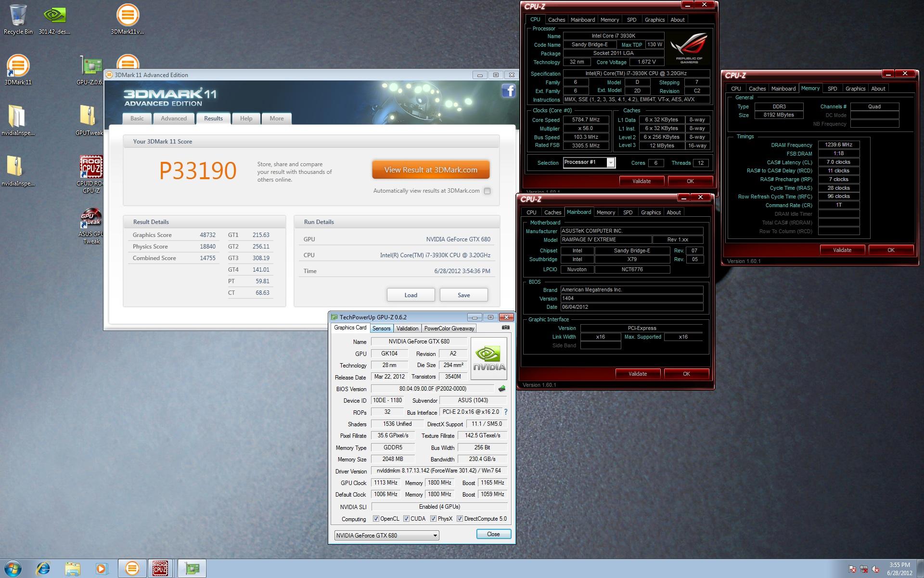Screen dimensions: 924x578
Task: Click Validate in the CPU-Z Mainboard window
Action: (x=638, y=374)
